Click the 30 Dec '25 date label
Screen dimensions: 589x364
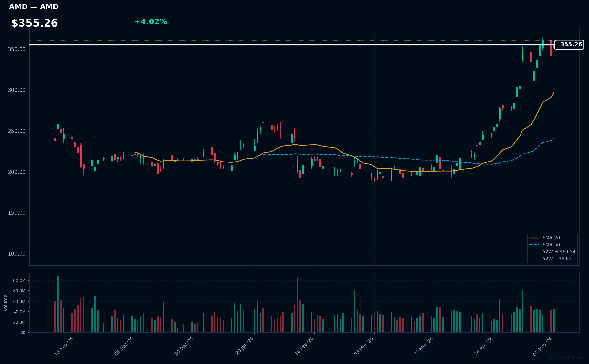(184, 346)
